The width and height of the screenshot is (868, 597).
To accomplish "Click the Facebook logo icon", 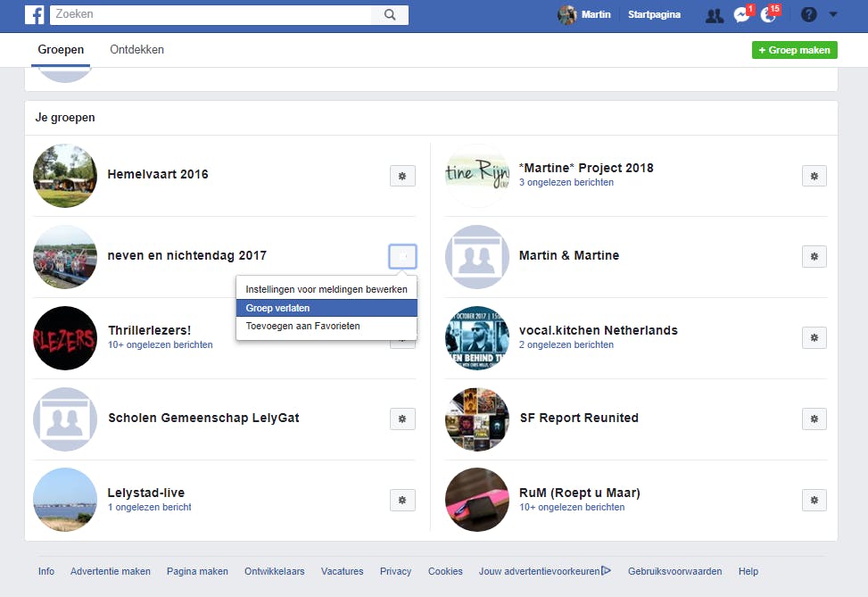I will click(34, 15).
